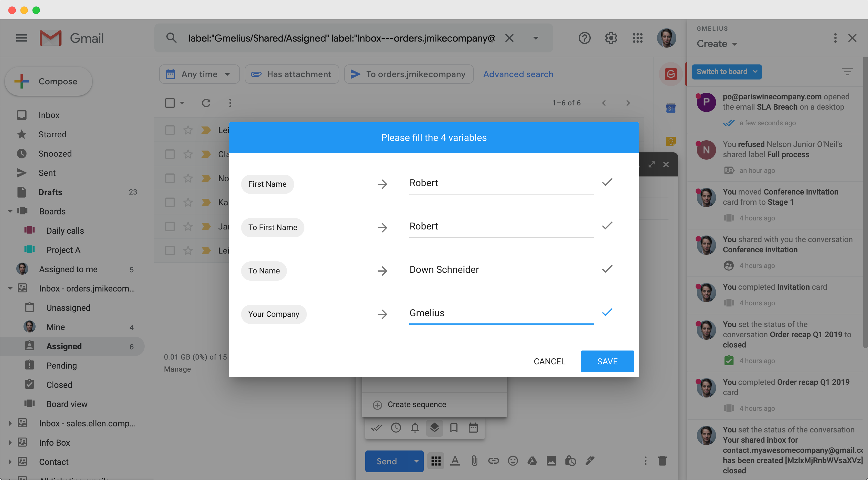
Task: Check the Cla email row checkbox
Action: click(x=170, y=154)
